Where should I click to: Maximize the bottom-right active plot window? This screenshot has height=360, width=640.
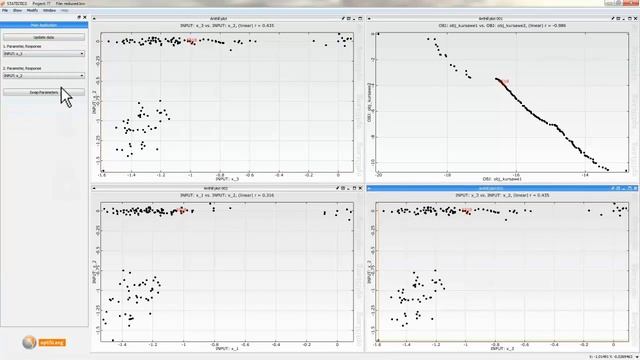pos(629,189)
